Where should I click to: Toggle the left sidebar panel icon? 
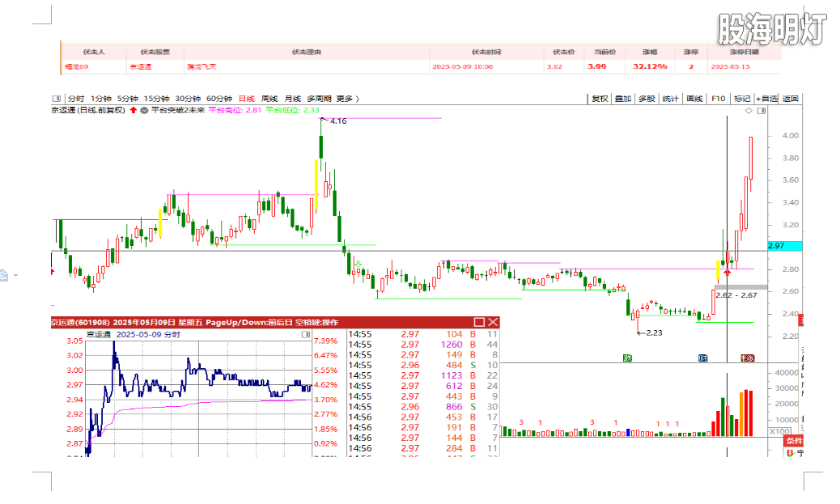pos(57,99)
